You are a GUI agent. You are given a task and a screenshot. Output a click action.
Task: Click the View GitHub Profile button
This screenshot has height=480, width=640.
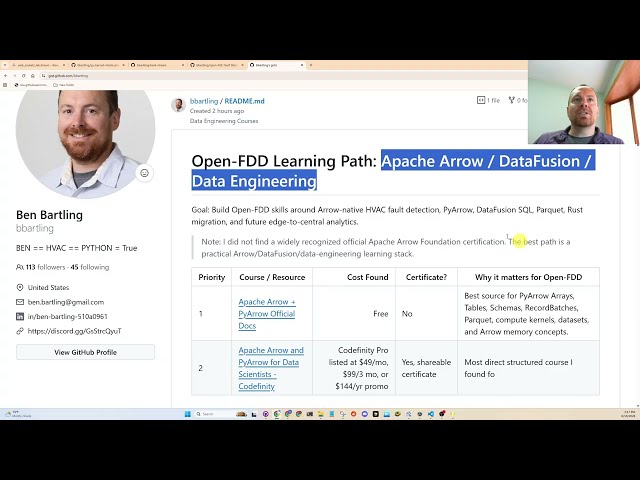click(85, 352)
